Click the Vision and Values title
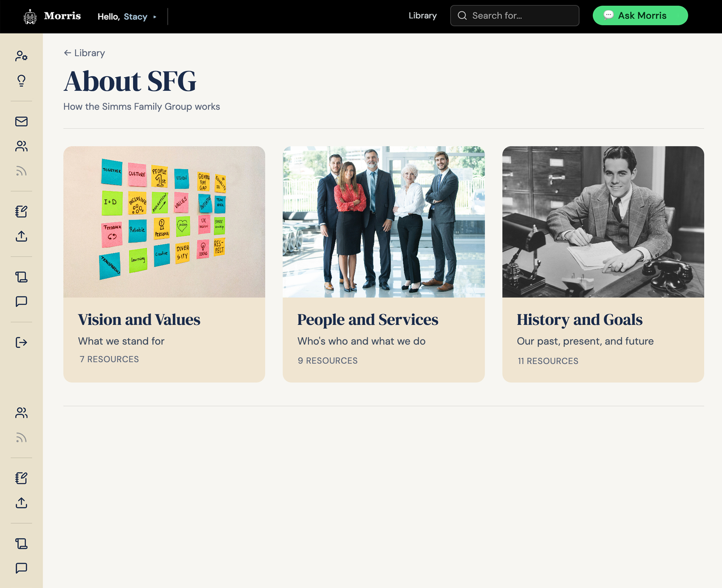Screen dimensions: 722x588 (x=139, y=320)
